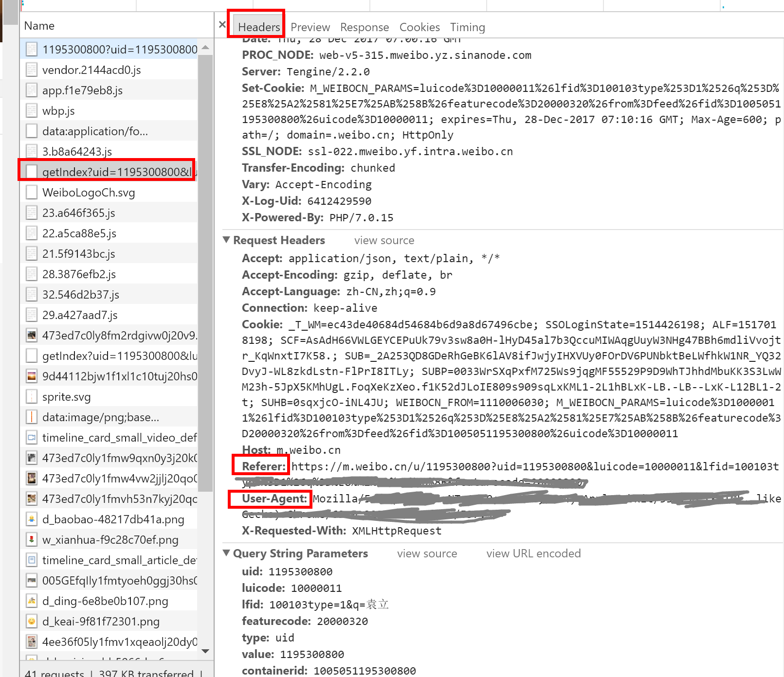The height and width of the screenshot is (677, 784).
Task: Click request list scroll up arrow
Action: pos(205,47)
